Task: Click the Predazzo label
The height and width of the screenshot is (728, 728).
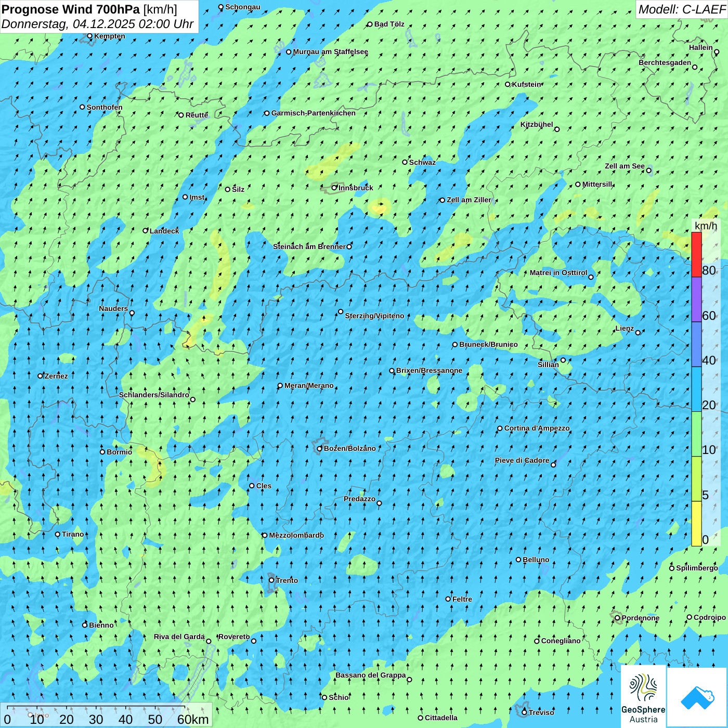Action: tap(359, 499)
